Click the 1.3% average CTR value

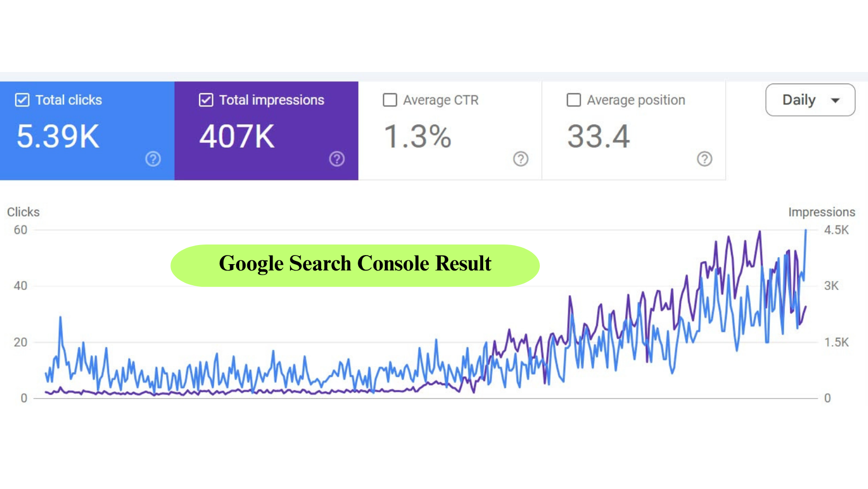pyautogui.click(x=418, y=137)
